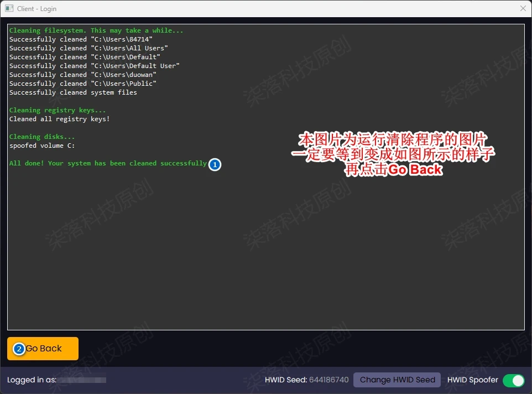Click "Cleaned all registry keys!" line
Image resolution: width=532 pixels, height=394 pixels.
[x=59, y=119]
